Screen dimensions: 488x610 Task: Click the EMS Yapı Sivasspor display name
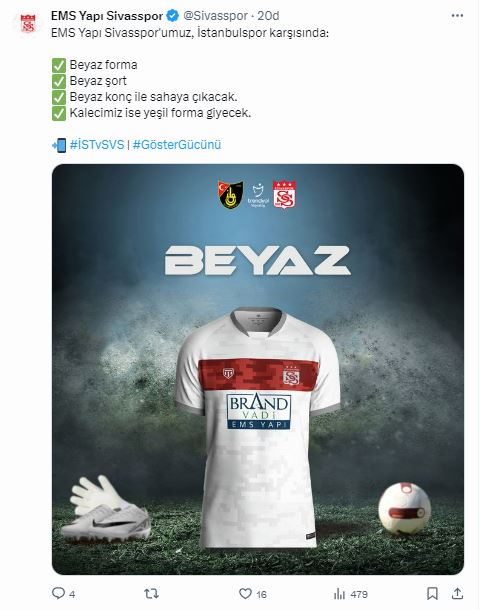(x=107, y=16)
